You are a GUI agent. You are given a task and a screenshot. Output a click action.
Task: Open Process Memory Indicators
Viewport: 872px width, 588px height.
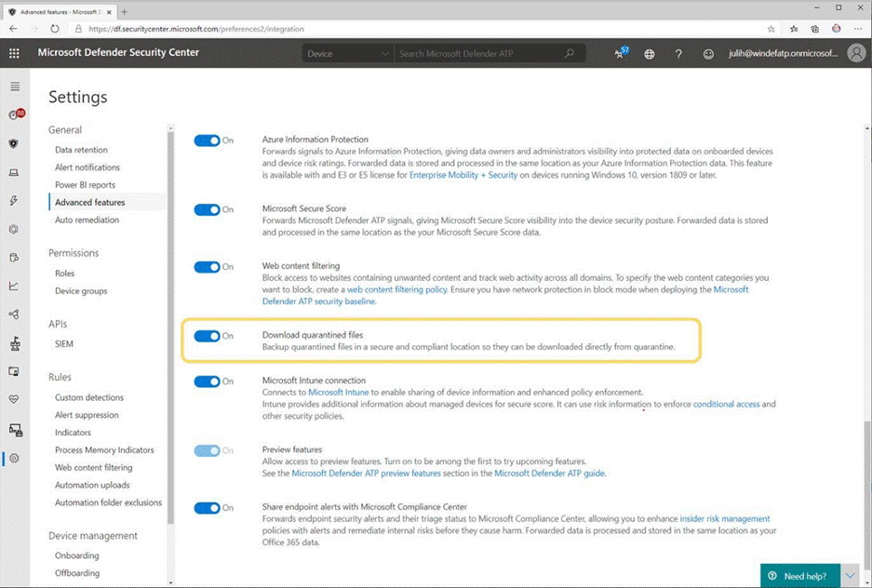[x=104, y=450]
